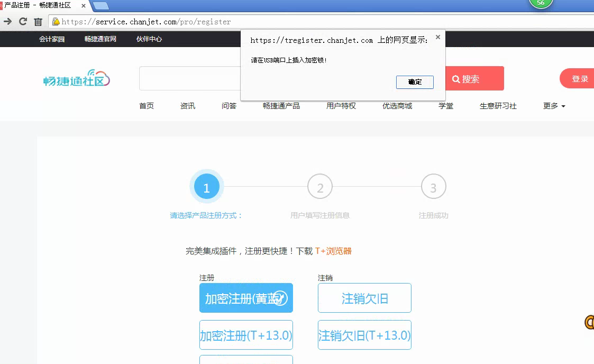Click the 用户填写注册信息 step label

(x=319, y=215)
